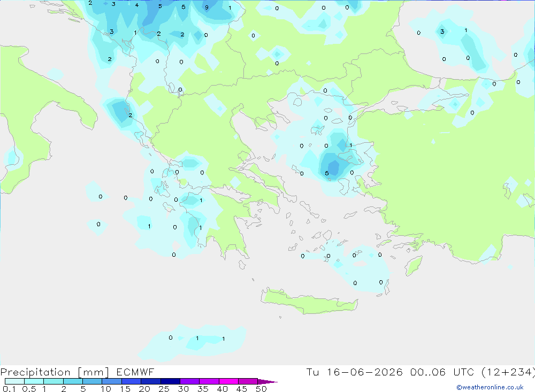Choose the 20–25 mm legend color box
Viewport: 535px width, 392px height.
click(150, 381)
